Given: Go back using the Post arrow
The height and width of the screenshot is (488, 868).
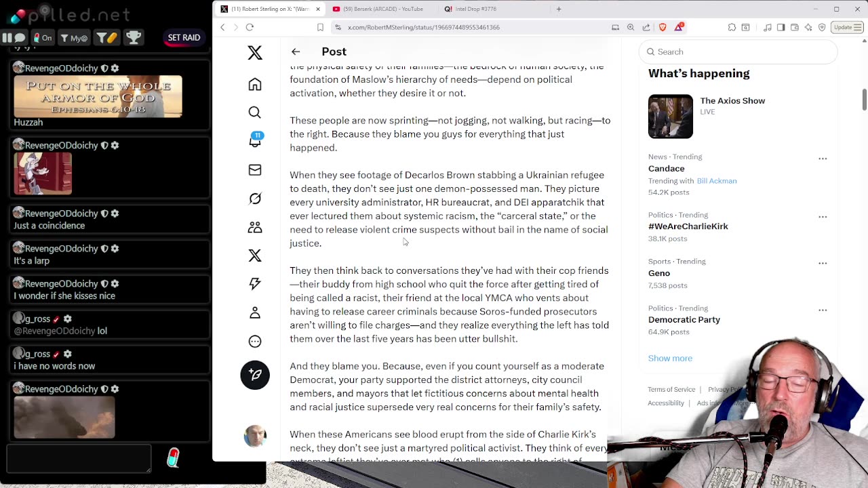Looking at the screenshot, I should 296,52.
